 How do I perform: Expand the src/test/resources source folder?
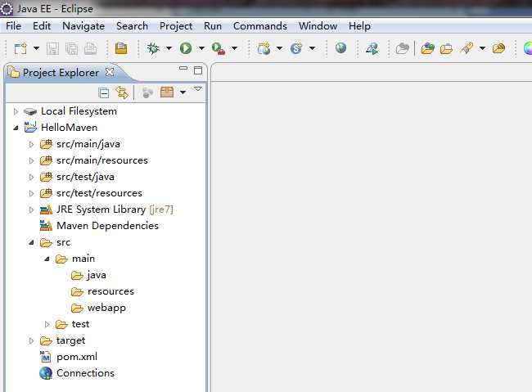(x=31, y=193)
